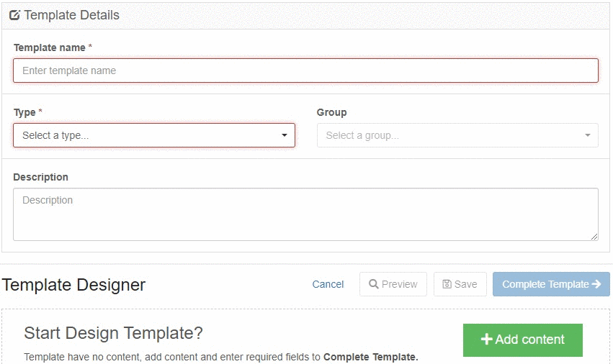Open the 'Select a type...' dropdown

point(153,135)
